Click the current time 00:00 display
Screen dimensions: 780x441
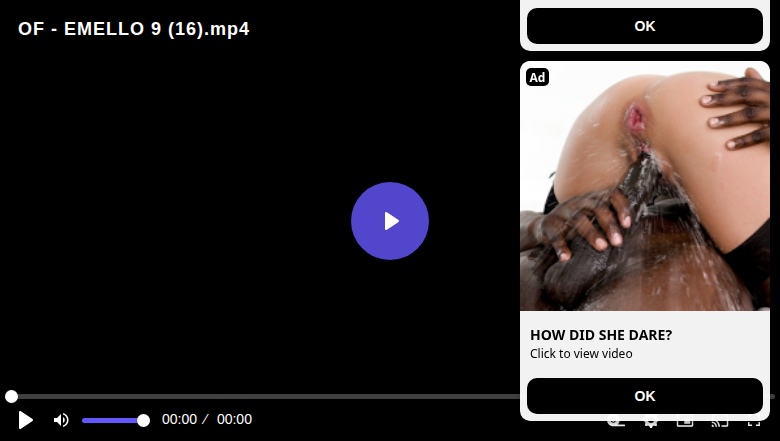pos(180,419)
